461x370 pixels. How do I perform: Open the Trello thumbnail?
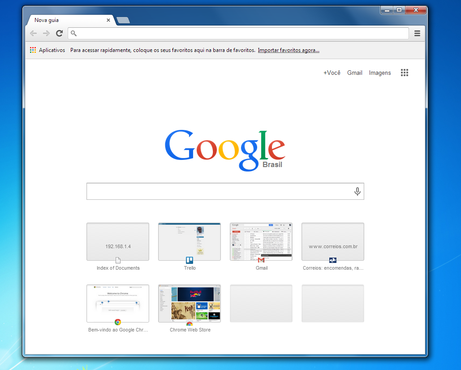click(189, 242)
